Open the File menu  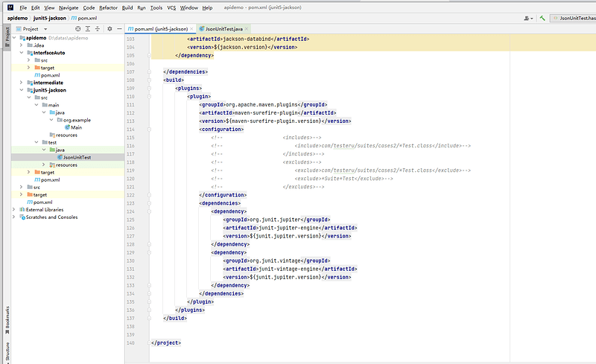coord(23,7)
